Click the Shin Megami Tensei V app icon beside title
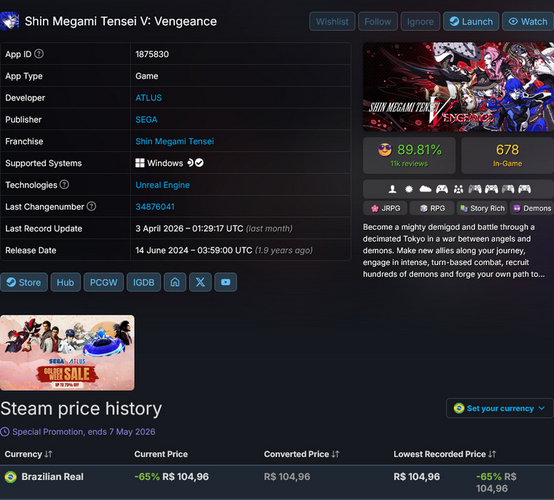Viewport: 554px width, 500px height. coord(10,21)
